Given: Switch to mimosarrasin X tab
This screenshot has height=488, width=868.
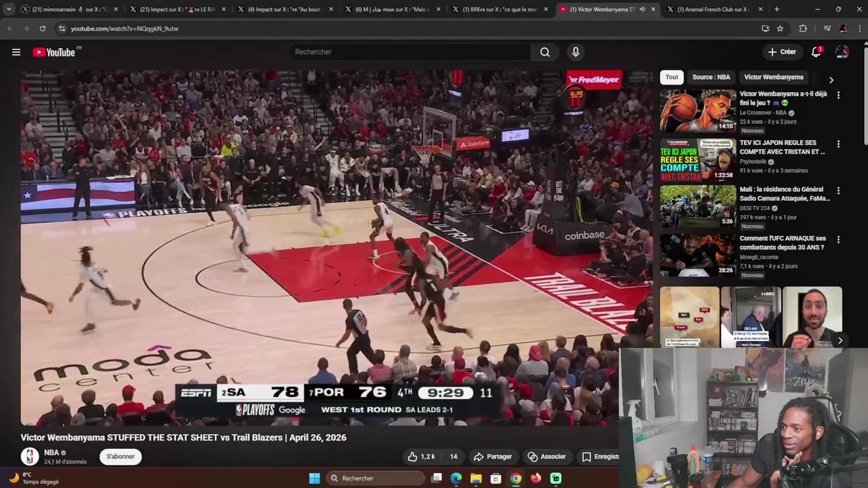Looking at the screenshot, I should point(70,9).
